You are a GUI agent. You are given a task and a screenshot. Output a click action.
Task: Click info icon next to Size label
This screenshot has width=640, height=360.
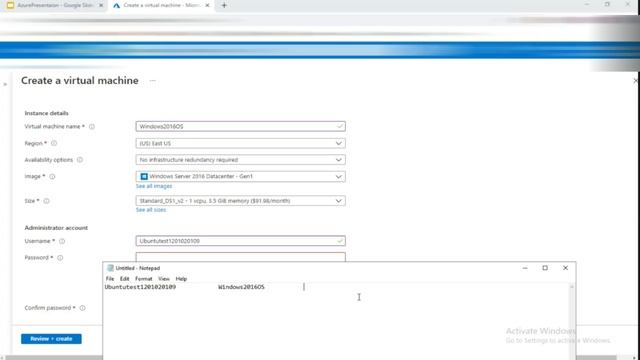[x=47, y=201]
